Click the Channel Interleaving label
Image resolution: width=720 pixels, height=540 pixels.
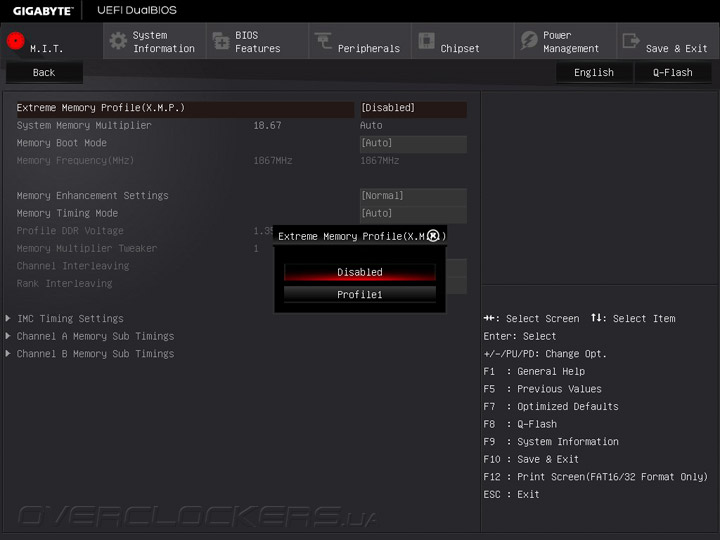[73, 266]
